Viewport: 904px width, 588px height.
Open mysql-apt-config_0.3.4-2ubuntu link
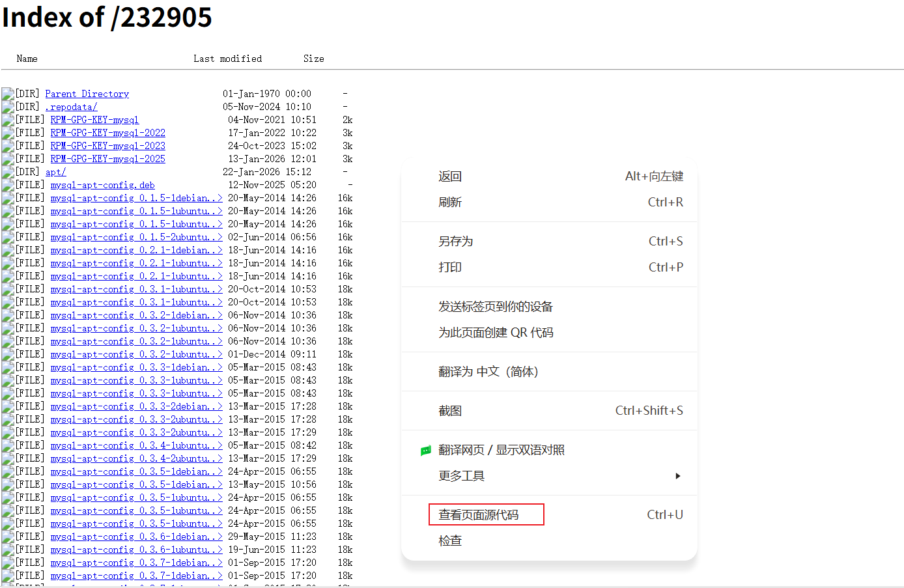pos(136,458)
